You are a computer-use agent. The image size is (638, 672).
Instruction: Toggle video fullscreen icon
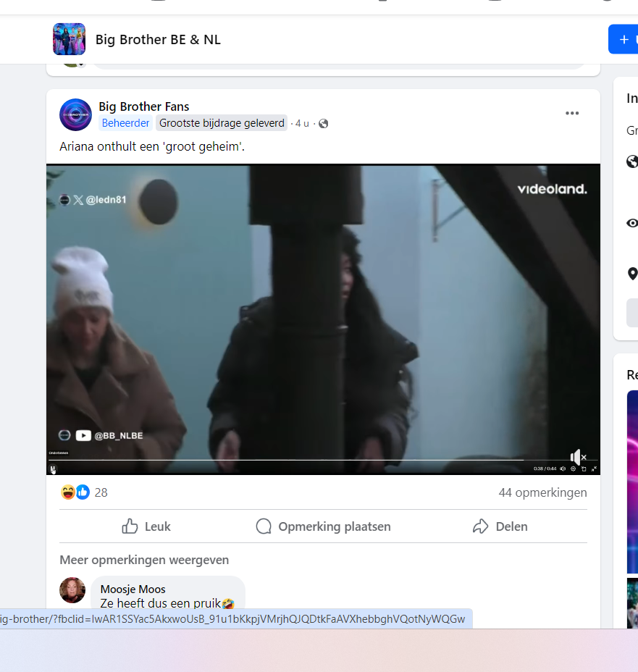click(x=594, y=469)
